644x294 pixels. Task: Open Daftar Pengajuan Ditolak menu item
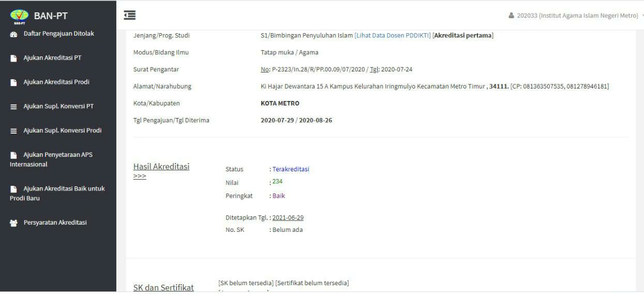pos(58,34)
